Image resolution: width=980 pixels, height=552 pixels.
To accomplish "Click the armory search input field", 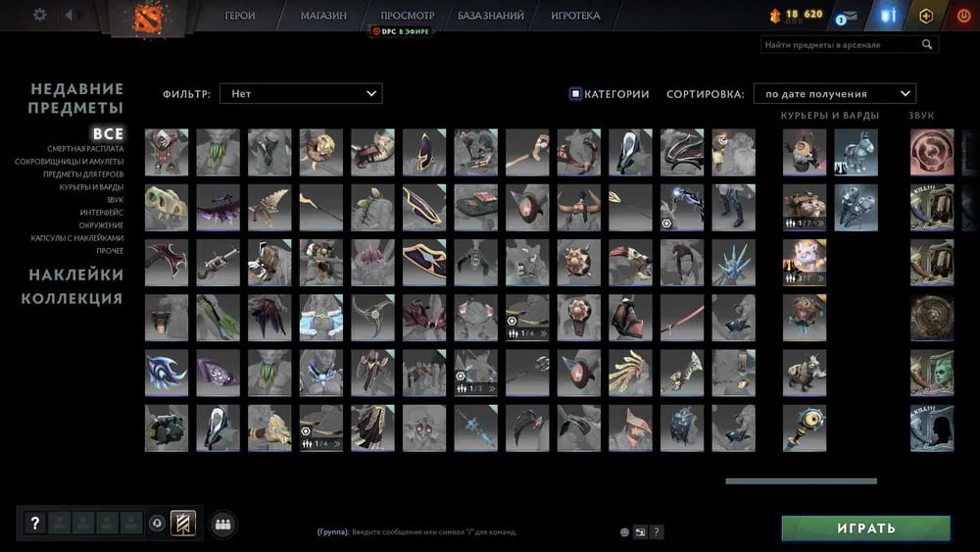I will point(838,44).
